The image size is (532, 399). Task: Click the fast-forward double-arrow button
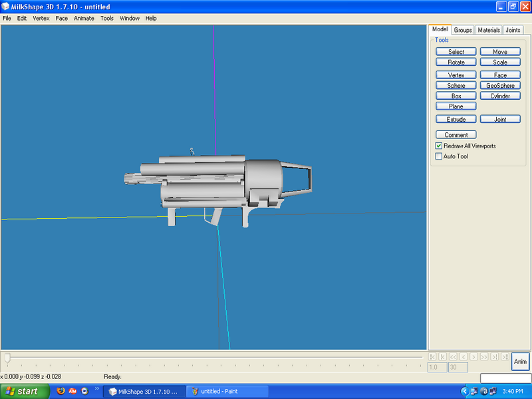click(484, 356)
